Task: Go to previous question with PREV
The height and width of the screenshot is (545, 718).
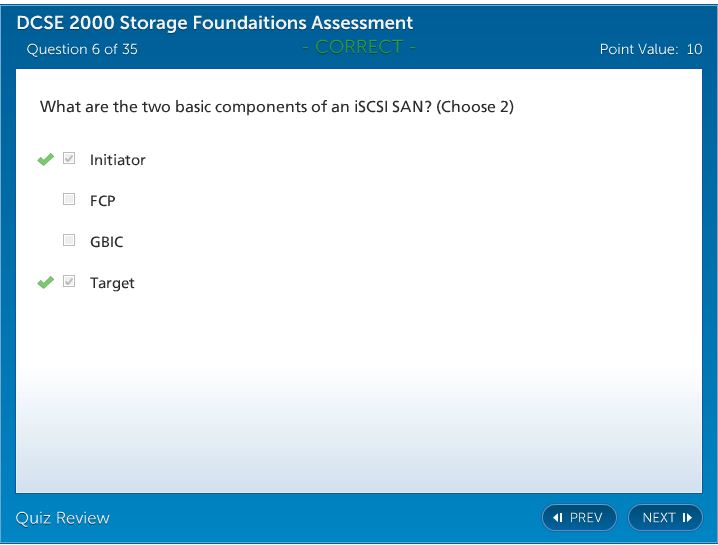Action: (579, 518)
